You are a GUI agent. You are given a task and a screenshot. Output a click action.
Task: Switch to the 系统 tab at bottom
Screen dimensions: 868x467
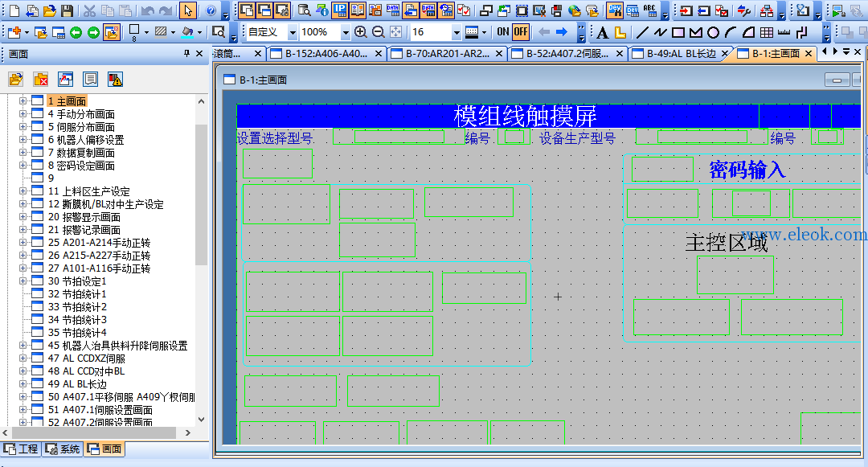63,449
